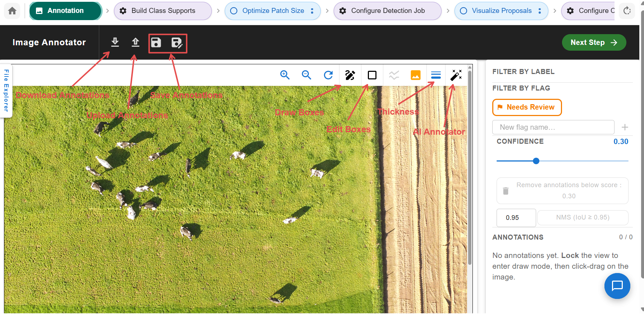Activate the Draw Boxes tool
Screen dimensions: 644x314
tap(350, 75)
